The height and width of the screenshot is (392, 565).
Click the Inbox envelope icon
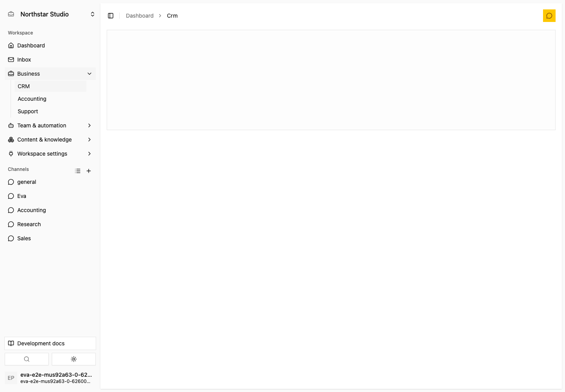point(11,60)
